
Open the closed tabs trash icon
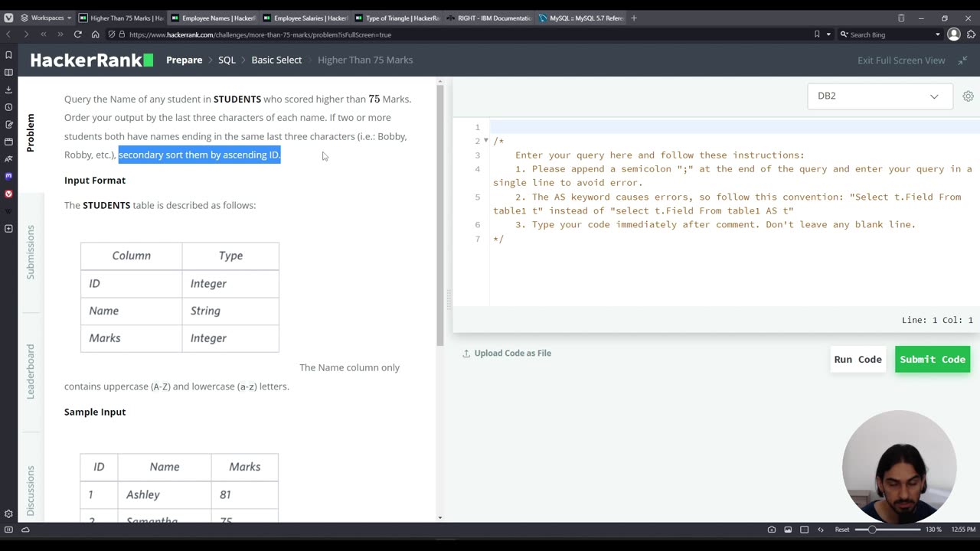point(901,18)
